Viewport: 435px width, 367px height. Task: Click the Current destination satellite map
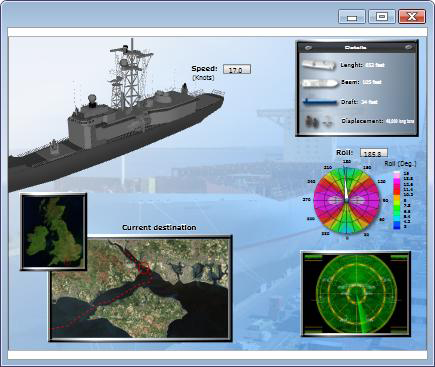140,288
